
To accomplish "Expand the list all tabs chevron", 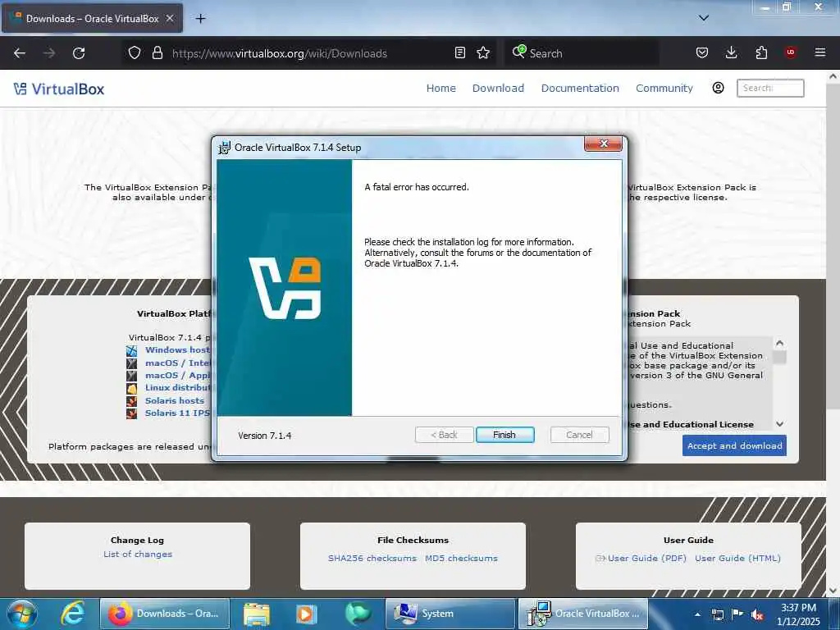I will (704, 18).
